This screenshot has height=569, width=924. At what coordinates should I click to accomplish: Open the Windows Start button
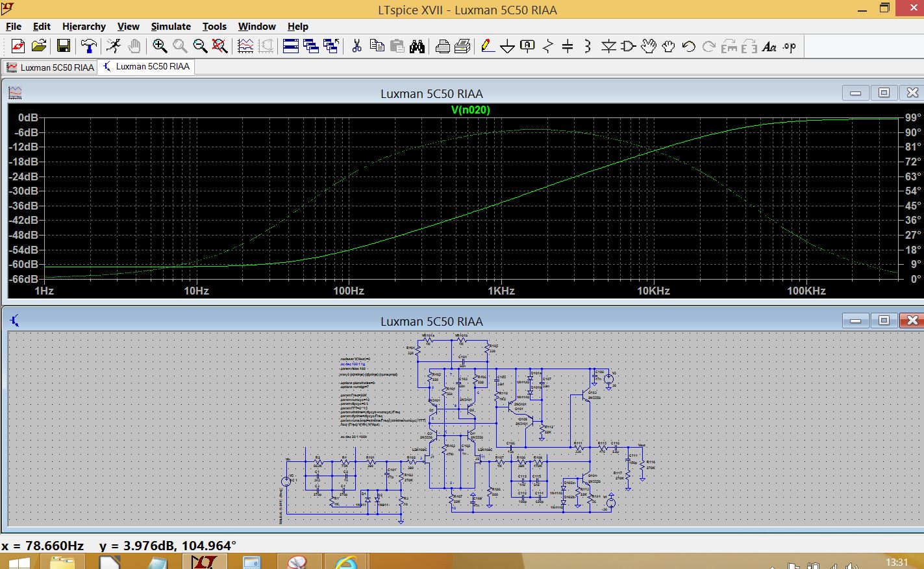pos(18,562)
